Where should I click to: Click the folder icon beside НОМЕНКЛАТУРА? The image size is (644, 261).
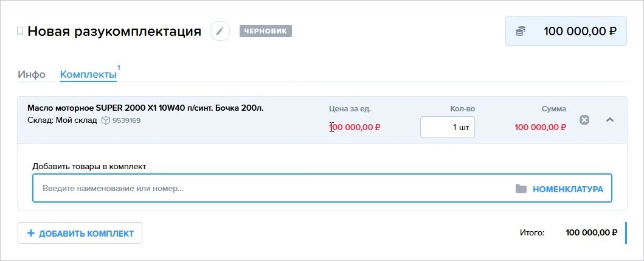click(x=521, y=189)
